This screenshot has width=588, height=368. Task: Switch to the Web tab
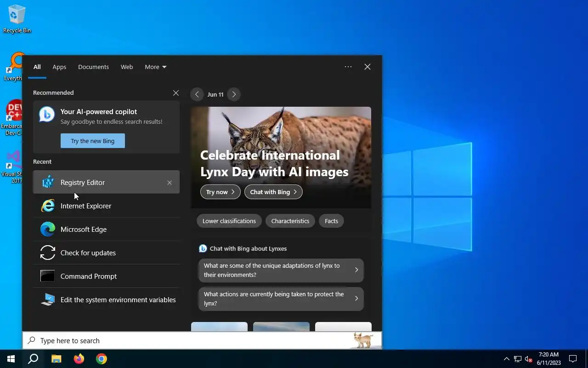tap(127, 67)
